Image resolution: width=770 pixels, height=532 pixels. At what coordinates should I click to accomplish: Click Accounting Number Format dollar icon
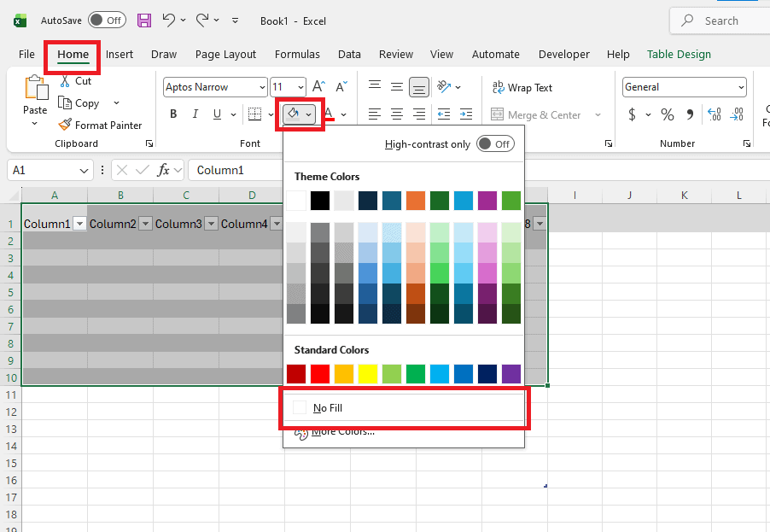pyautogui.click(x=632, y=114)
